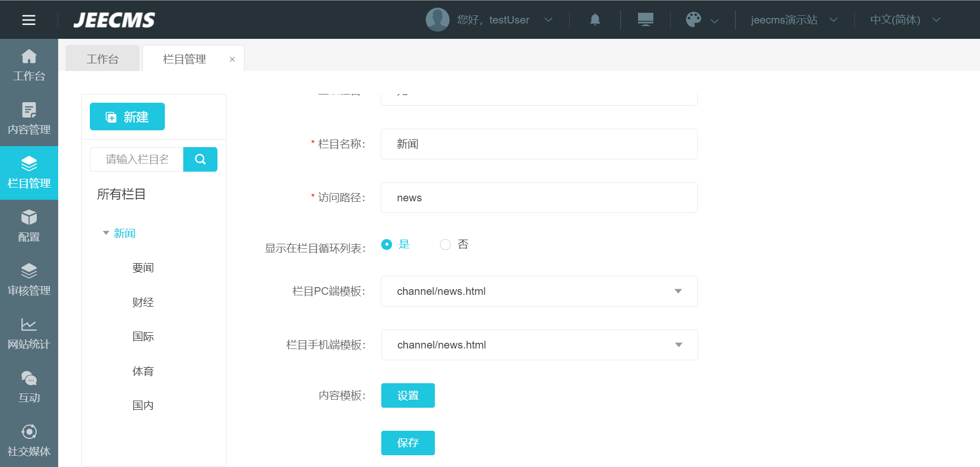Select 国际 in channel tree
The height and width of the screenshot is (467, 980).
point(143,336)
